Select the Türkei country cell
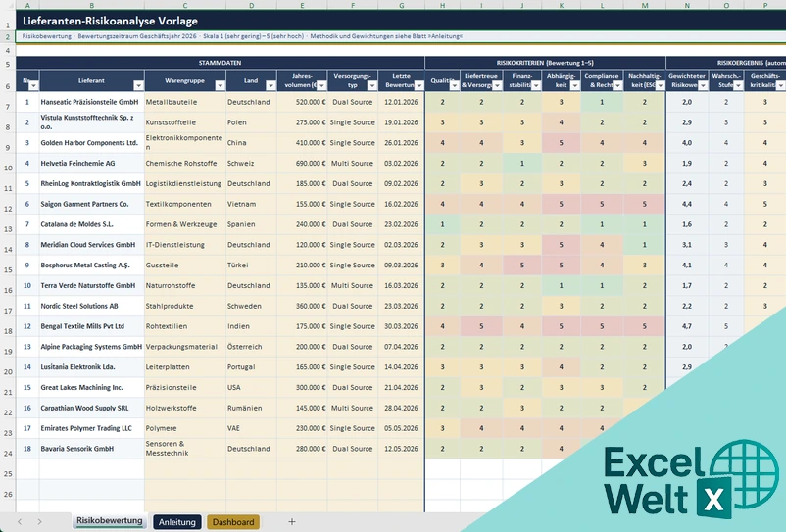 [251, 266]
